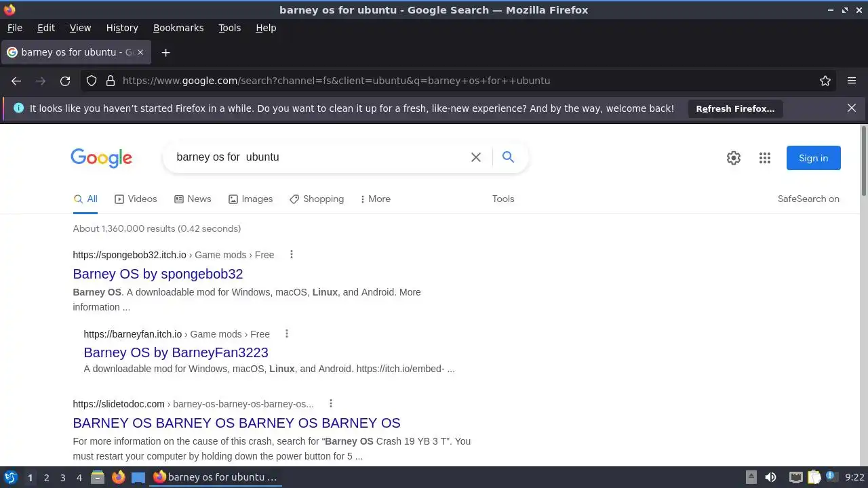Open a new tab with the plus button

coord(165,52)
